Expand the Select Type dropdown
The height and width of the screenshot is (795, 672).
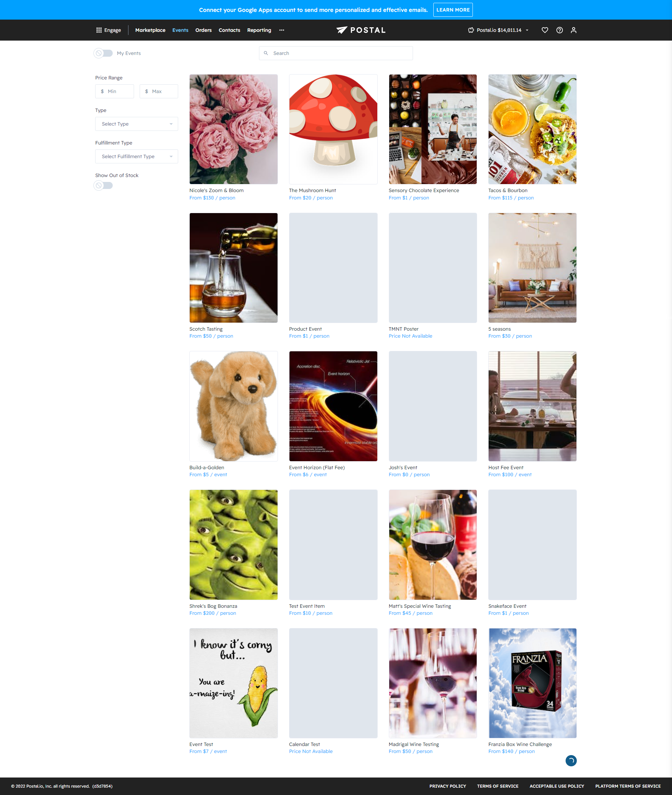pyautogui.click(x=136, y=124)
